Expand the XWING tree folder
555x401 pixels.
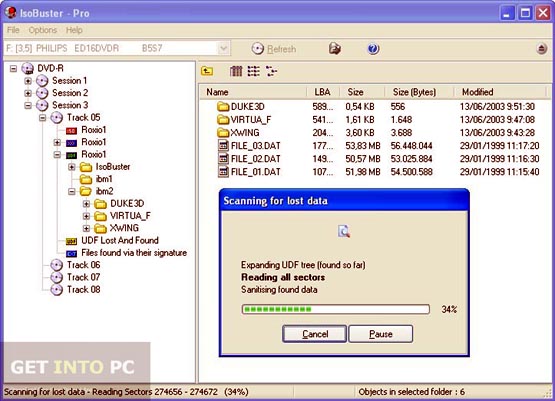coord(86,228)
